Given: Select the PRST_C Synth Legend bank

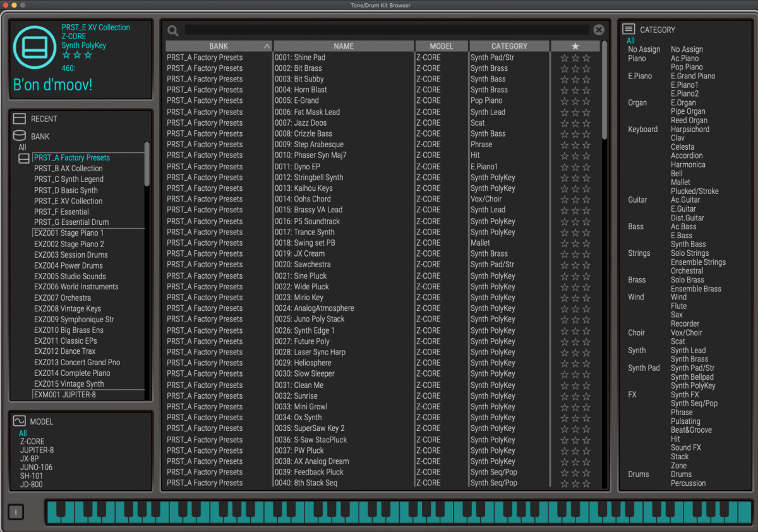Looking at the screenshot, I should [69, 179].
